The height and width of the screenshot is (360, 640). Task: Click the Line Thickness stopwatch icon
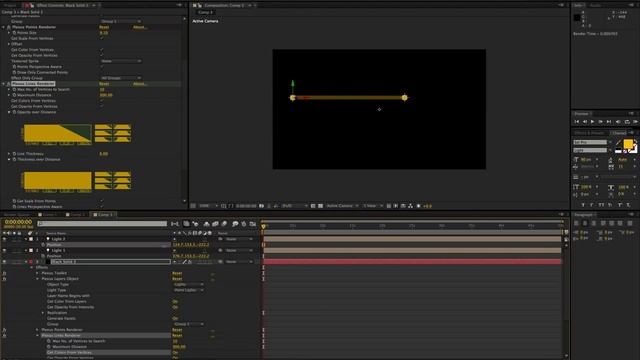pos(14,154)
